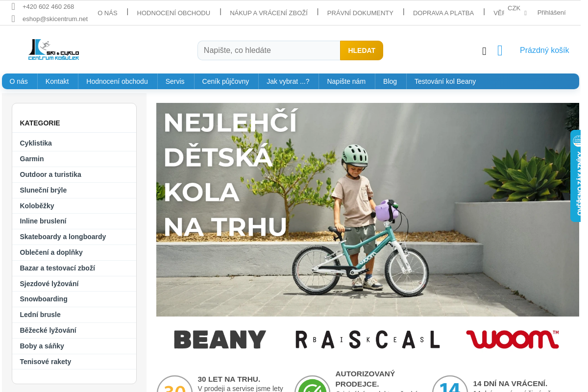Click the HLEDAT search button
The image size is (588, 392).
[362, 50]
